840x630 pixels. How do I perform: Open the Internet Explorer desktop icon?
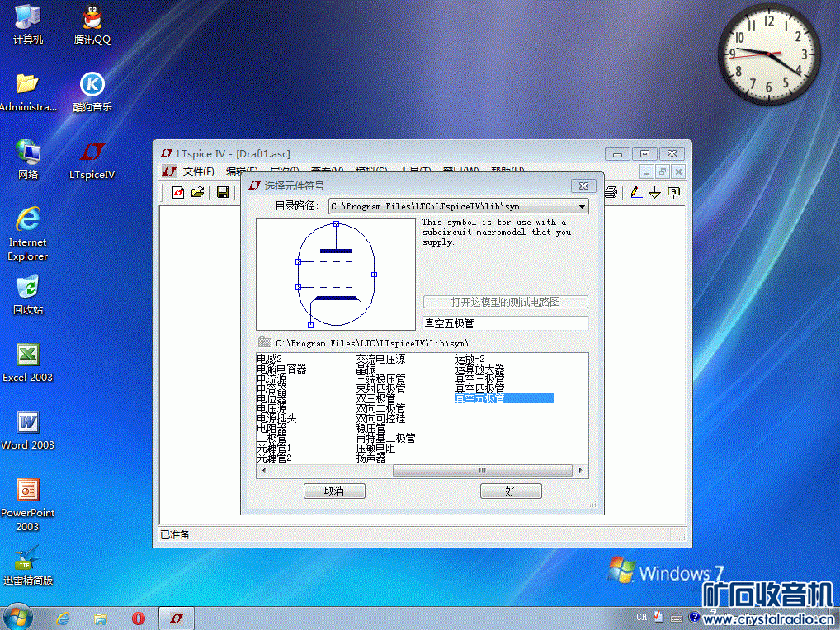[28, 233]
